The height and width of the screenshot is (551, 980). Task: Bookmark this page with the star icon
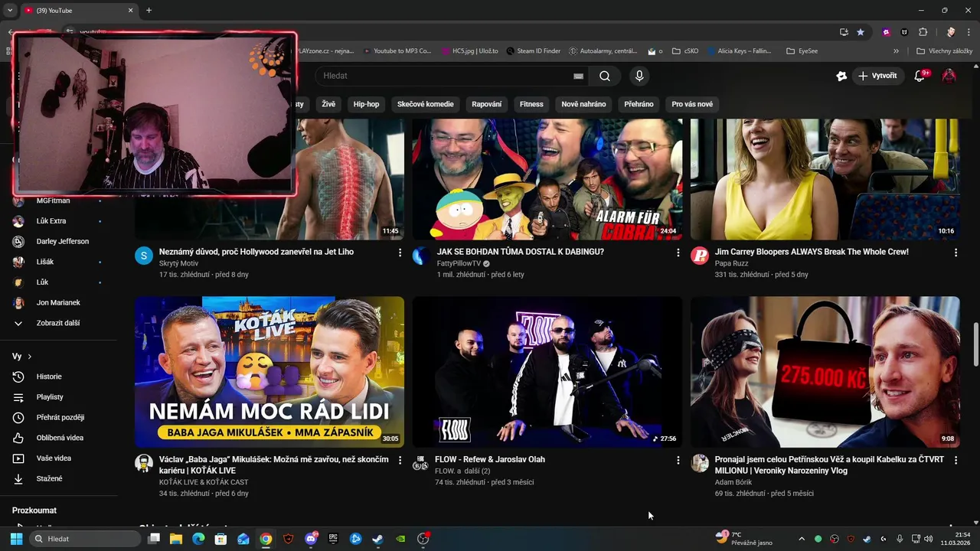(x=861, y=32)
